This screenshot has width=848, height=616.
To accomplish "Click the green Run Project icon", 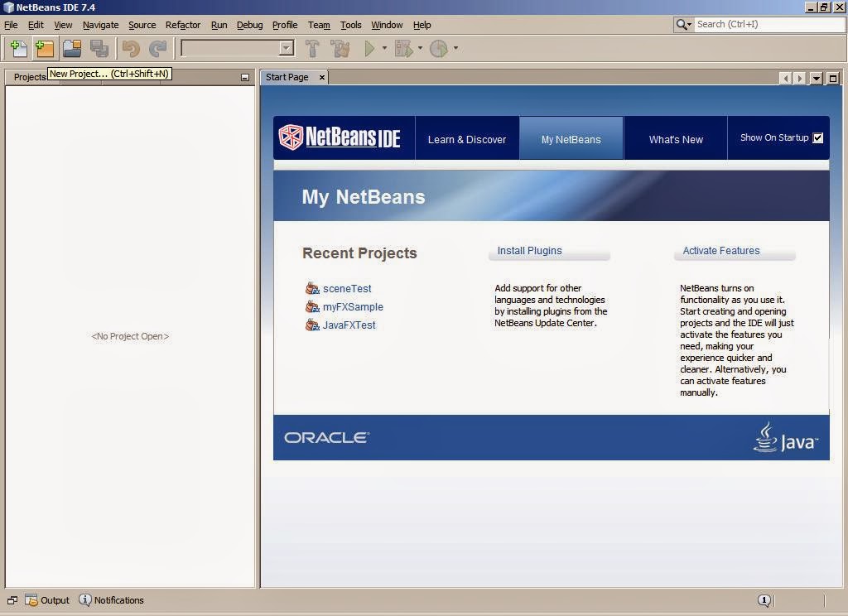I will pyautogui.click(x=369, y=49).
